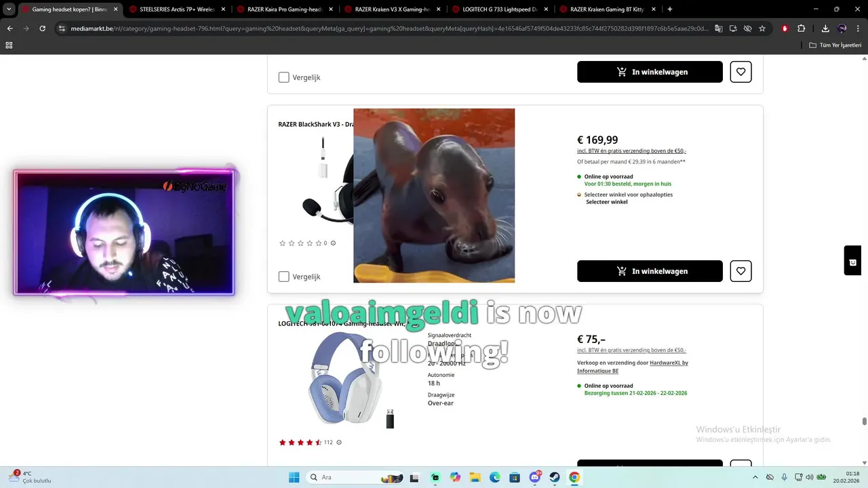
Task: Open the browser extensions puzzle icon
Action: [801, 28]
